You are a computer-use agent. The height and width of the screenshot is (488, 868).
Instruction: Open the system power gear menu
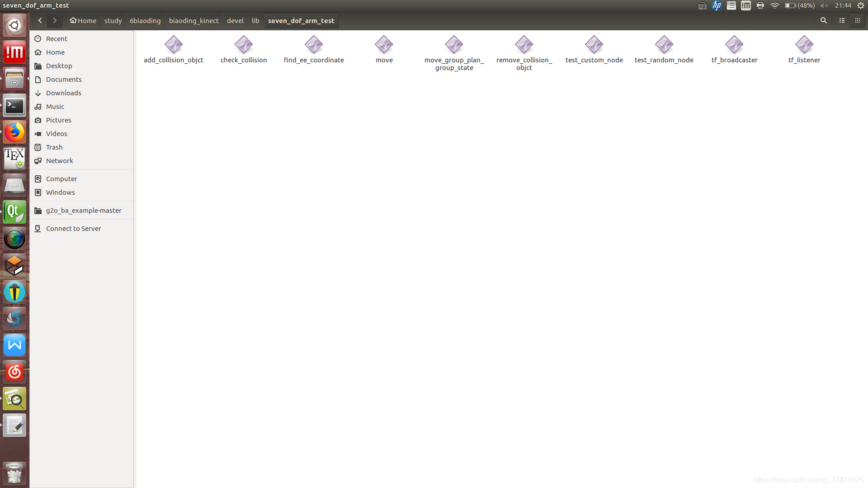pyautogui.click(x=861, y=5)
